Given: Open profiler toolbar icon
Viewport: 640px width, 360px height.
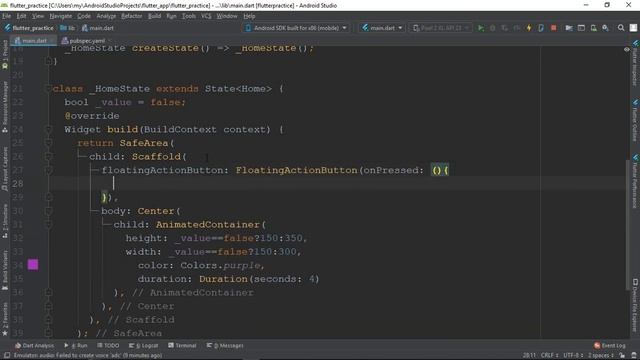Looking at the screenshot, I should click(x=517, y=28).
